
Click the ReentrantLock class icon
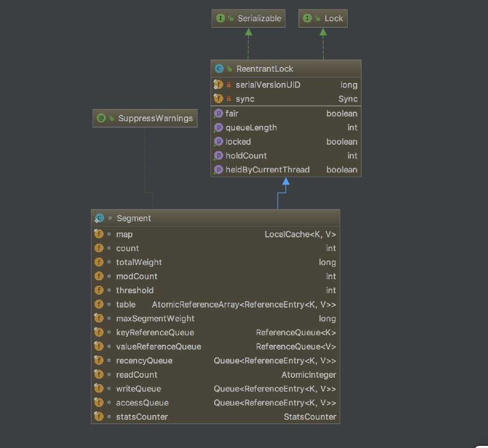pyautogui.click(x=219, y=69)
